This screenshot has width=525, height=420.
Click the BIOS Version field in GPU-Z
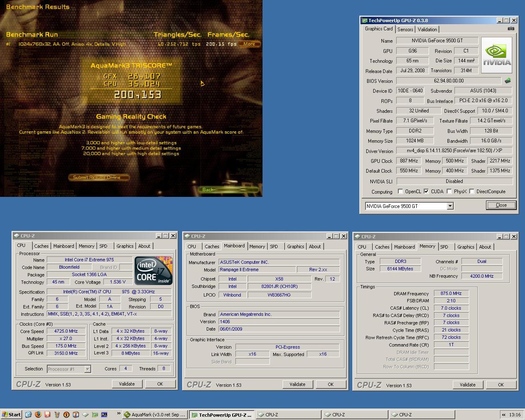tap(449, 81)
